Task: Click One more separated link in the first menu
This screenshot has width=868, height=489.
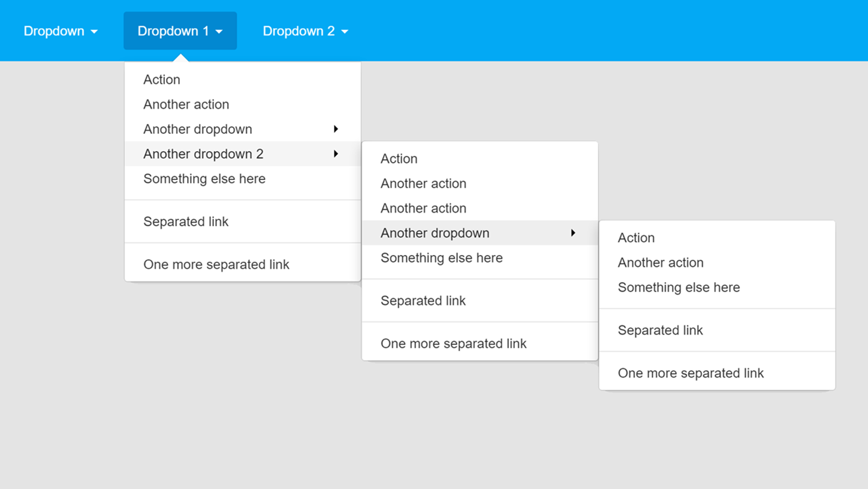Action: click(x=217, y=264)
